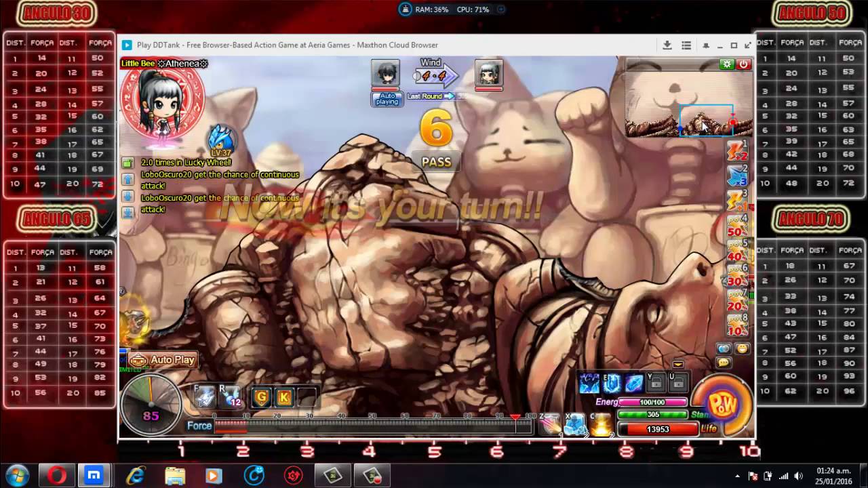Open Windows Explorer folder in taskbar

(175, 476)
